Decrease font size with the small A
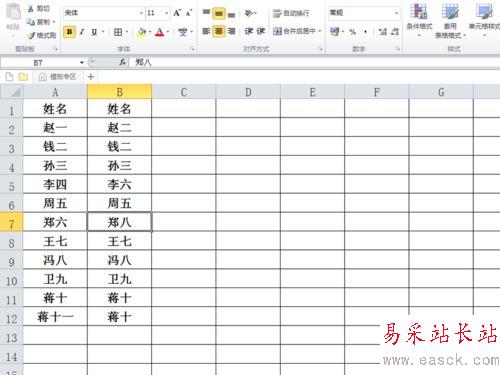The width and height of the screenshot is (500, 375). click(x=189, y=13)
